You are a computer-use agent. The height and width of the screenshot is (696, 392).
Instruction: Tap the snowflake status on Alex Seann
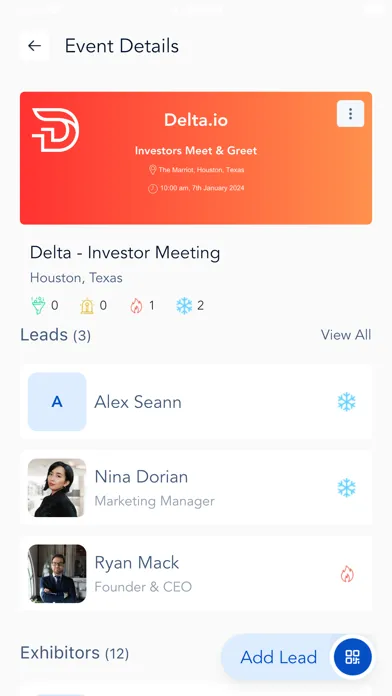click(346, 402)
